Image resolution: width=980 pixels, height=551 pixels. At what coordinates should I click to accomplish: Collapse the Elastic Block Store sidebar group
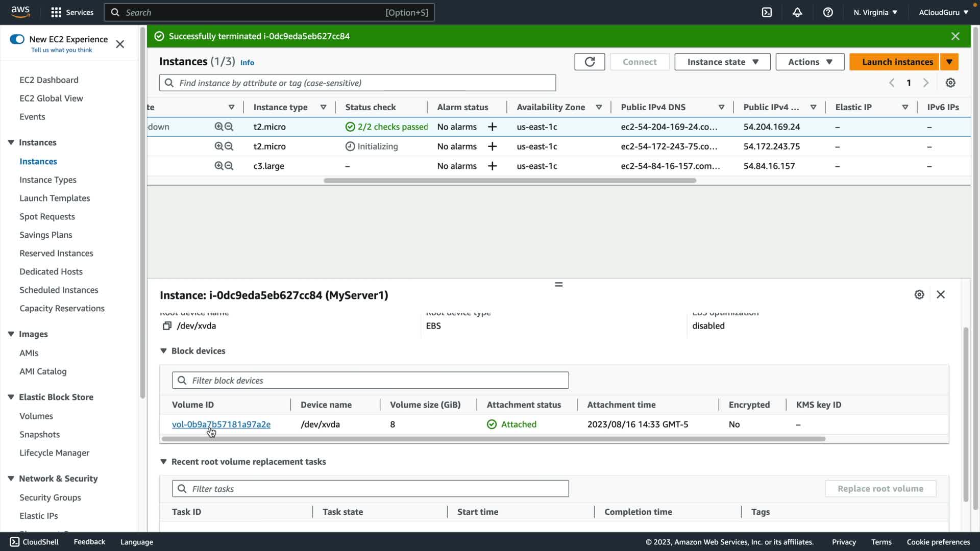point(11,397)
